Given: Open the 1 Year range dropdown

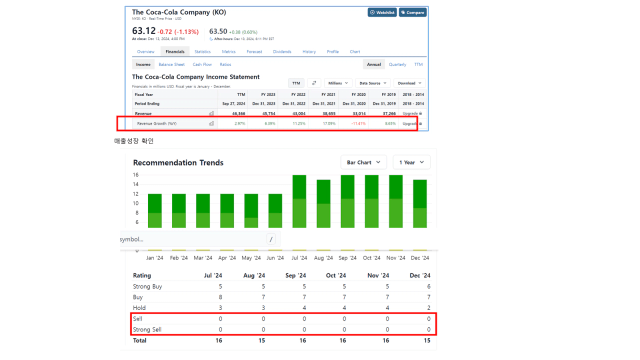Looking at the screenshot, I should click(411, 162).
